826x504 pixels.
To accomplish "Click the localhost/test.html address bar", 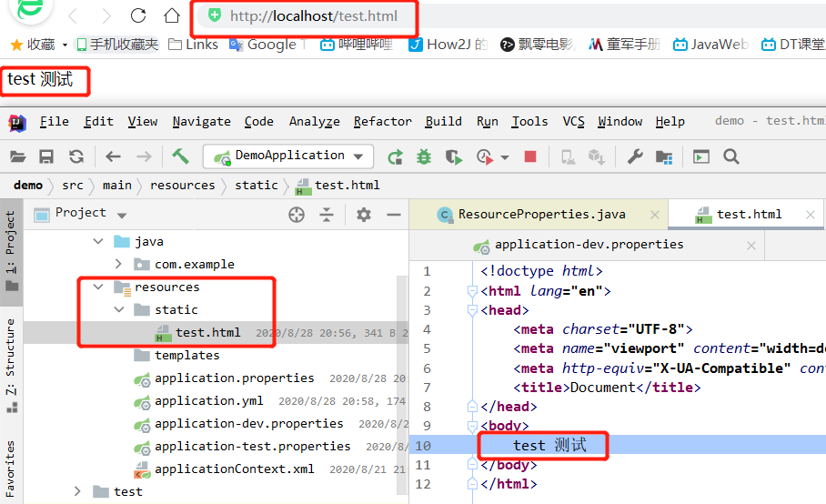I will click(x=314, y=16).
